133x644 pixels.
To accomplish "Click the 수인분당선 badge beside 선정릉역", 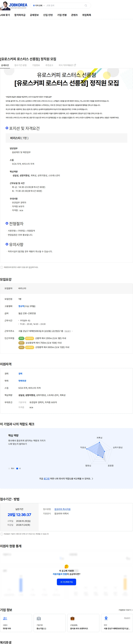I will 30,347.
